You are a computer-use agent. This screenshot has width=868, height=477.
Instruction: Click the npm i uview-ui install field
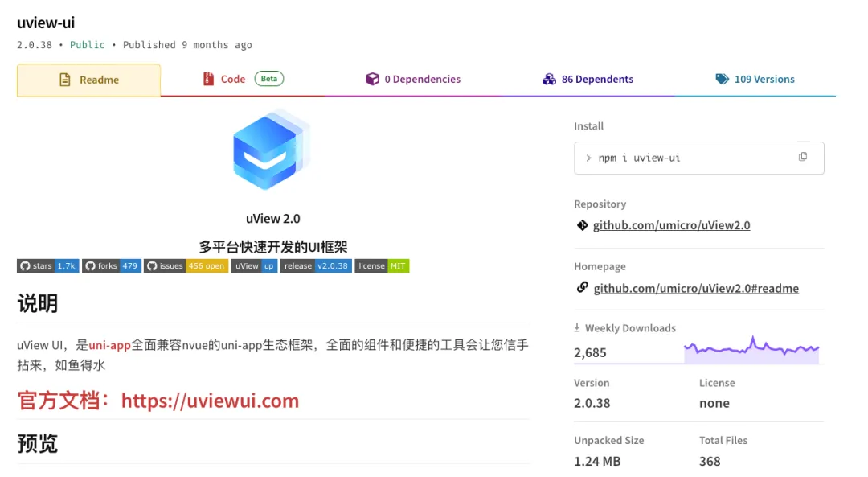click(698, 158)
